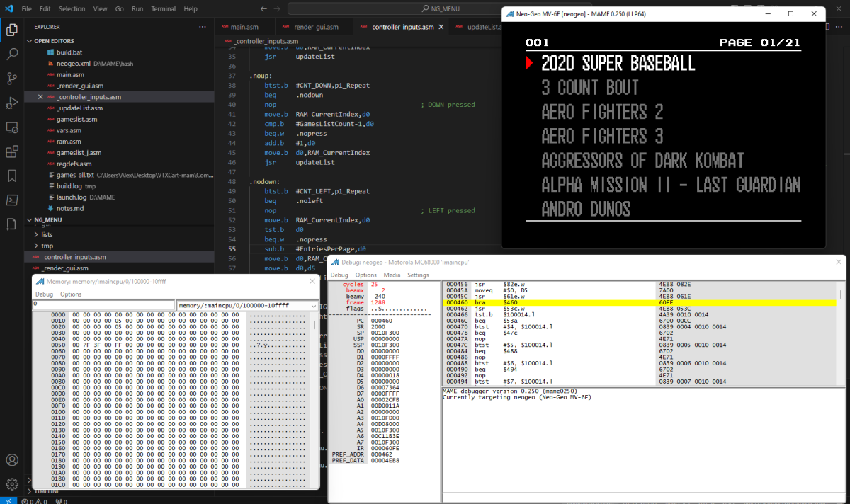850x504 pixels.
Task: Close _controller_inputs.asm in Open Editors
Action: tap(40, 97)
